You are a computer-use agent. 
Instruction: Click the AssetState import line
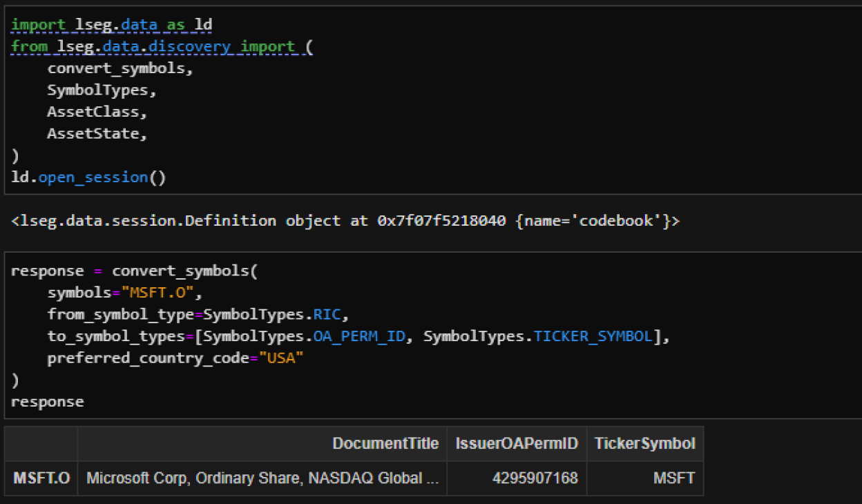[x=97, y=133]
